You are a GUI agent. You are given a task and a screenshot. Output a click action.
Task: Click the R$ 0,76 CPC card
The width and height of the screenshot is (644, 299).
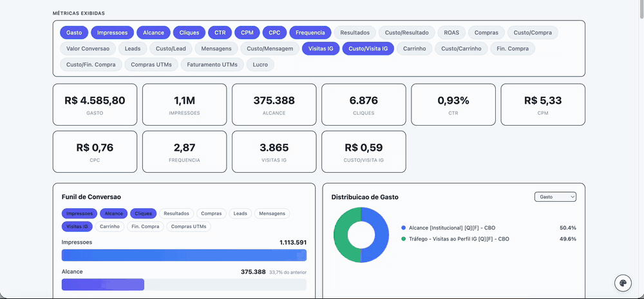coord(95,151)
